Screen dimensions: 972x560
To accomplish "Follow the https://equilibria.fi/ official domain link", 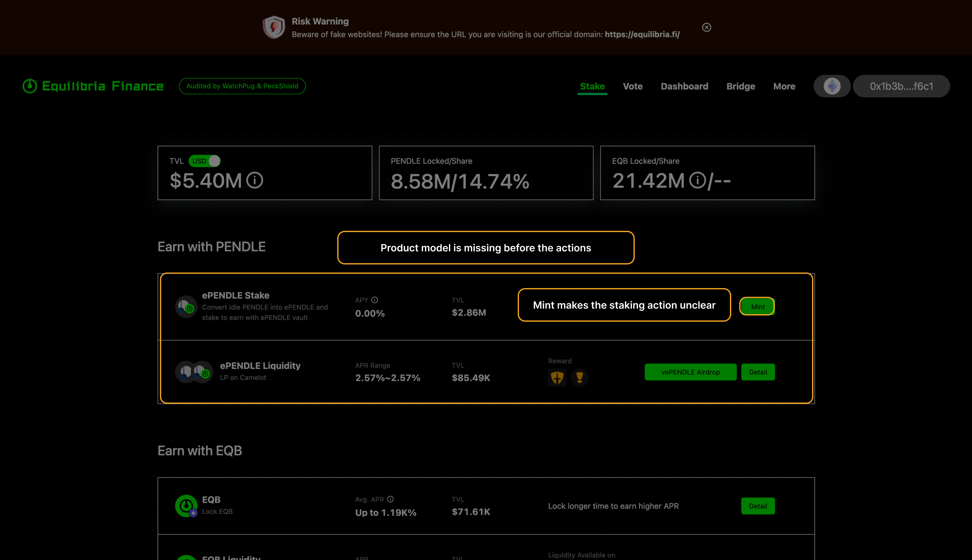I will pos(642,34).
